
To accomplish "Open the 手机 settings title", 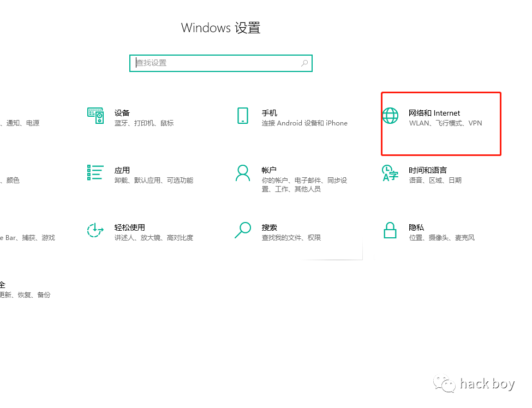I will [270, 113].
